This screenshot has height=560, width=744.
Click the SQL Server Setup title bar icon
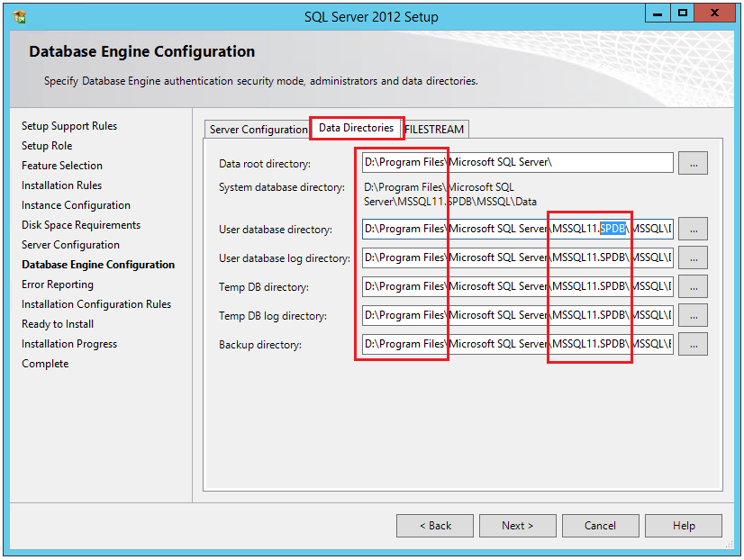click(x=20, y=17)
